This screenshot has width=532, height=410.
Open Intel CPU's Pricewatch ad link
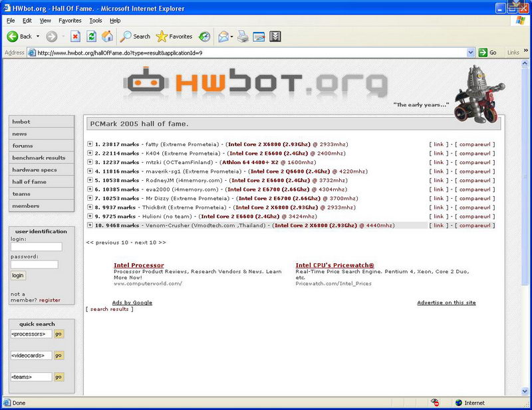[335, 265]
